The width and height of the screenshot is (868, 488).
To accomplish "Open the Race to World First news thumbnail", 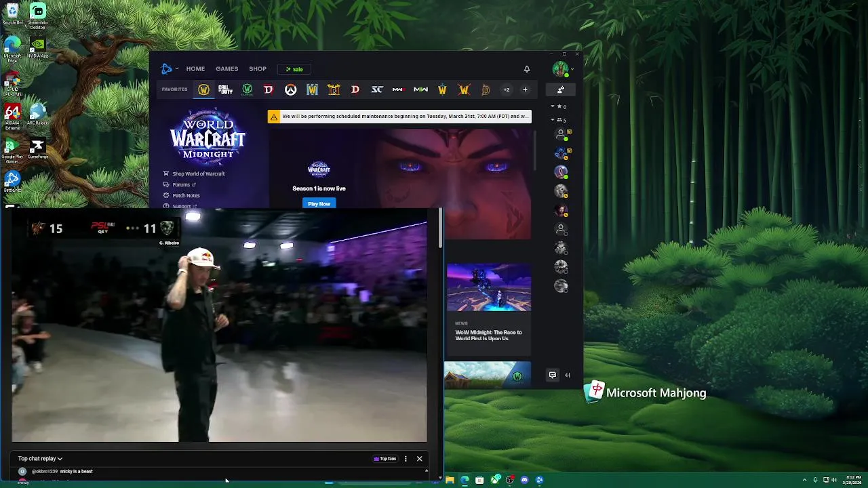I will click(489, 287).
